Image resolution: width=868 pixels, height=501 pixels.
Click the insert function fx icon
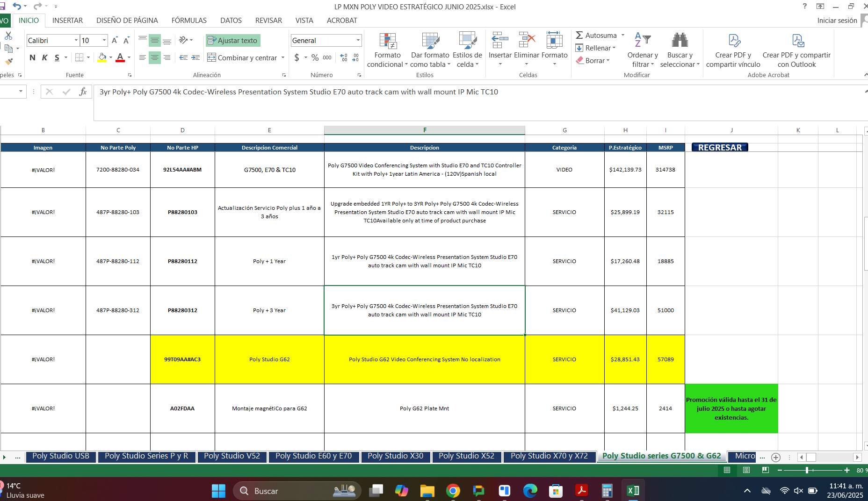83,92
